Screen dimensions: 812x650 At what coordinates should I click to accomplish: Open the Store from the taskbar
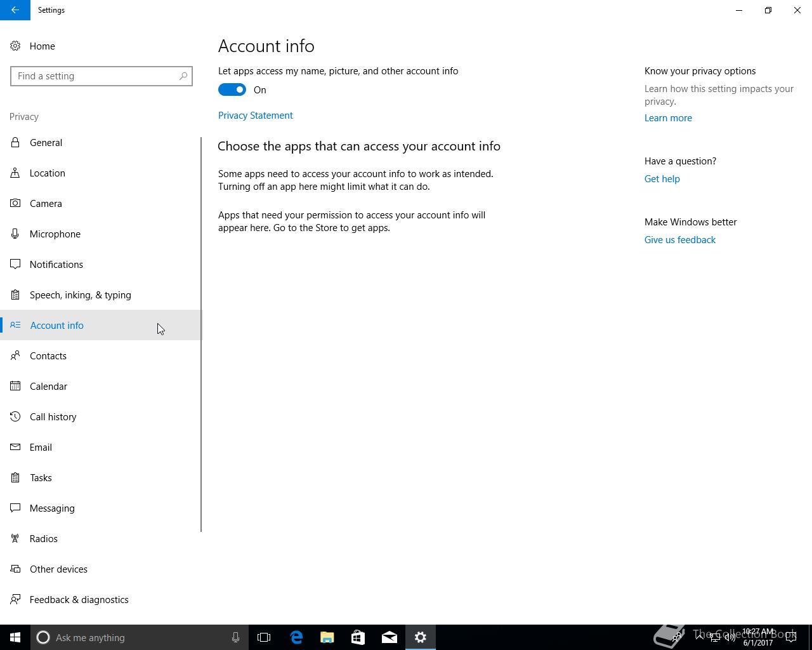coord(358,637)
